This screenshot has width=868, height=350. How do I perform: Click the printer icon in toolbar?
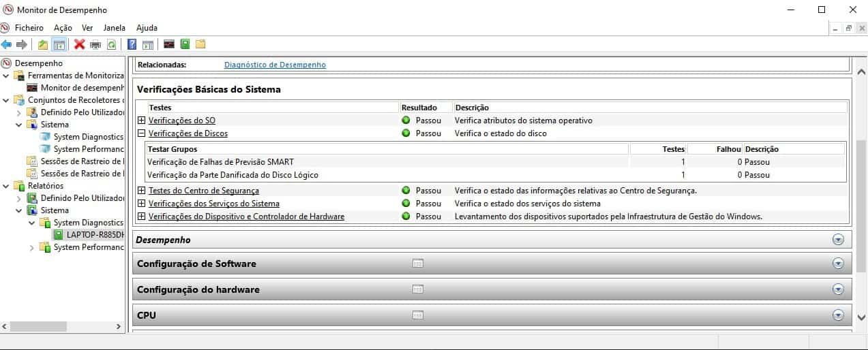tap(95, 45)
